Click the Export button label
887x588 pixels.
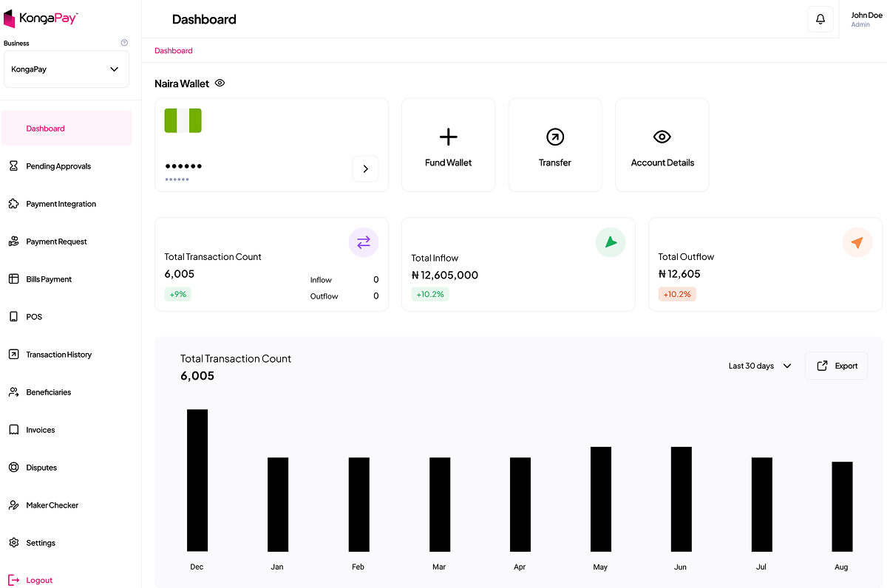846,366
